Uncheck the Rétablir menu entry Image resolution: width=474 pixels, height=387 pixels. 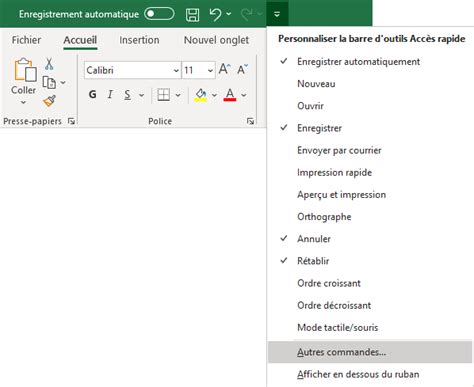coord(370,261)
